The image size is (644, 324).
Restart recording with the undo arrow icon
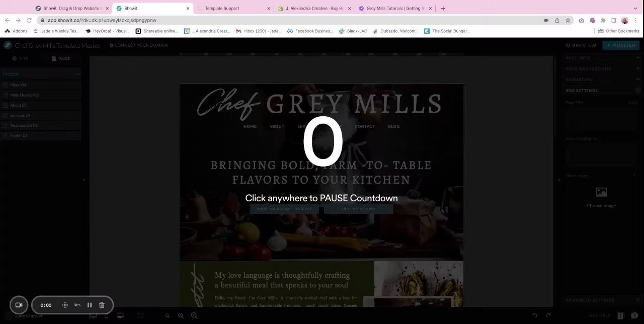tap(77, 305)
